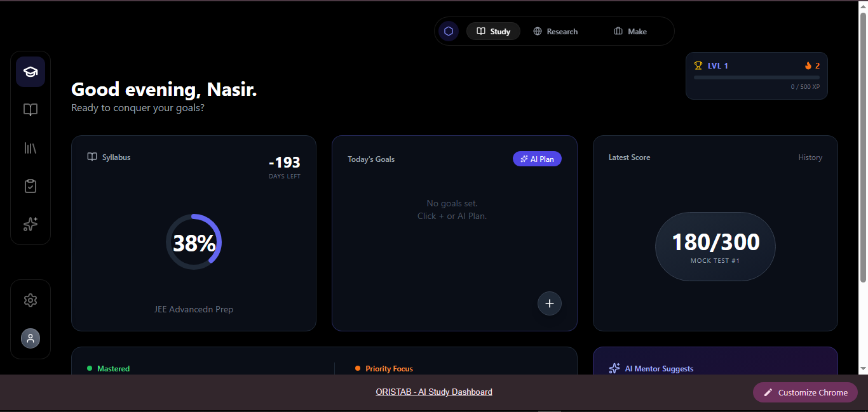Click the Customize Chrome button
Image resolution: width=868 pixels, height=412 pixels.
click(805, 392)
